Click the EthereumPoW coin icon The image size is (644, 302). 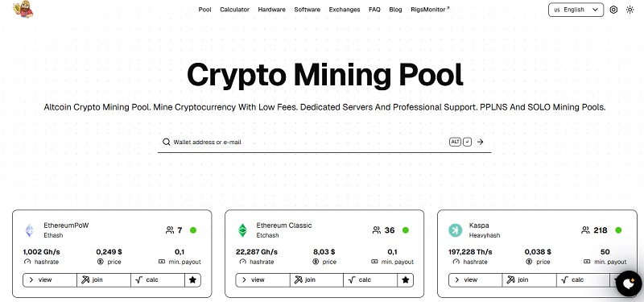coord(30,230)
